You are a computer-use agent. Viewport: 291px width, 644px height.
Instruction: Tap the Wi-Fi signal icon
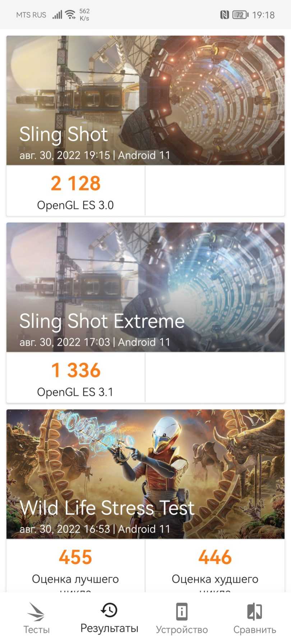pyautogui.click(x=70, y=15)
